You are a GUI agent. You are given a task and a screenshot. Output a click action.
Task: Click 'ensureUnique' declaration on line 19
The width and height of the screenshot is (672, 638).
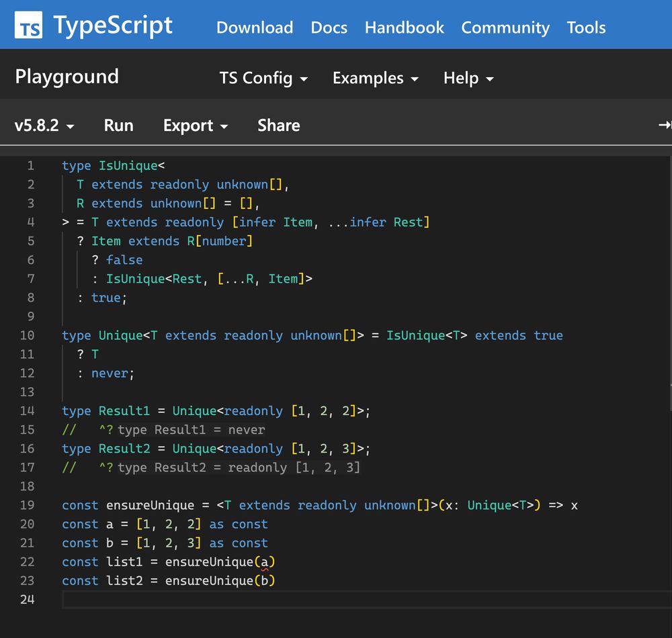[x=150, y=505]
